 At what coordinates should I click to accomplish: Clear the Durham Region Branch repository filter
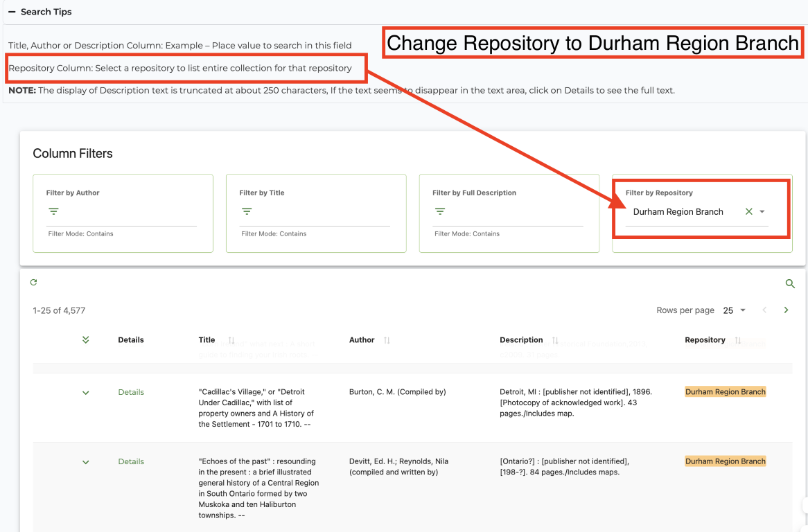[748, 211]
